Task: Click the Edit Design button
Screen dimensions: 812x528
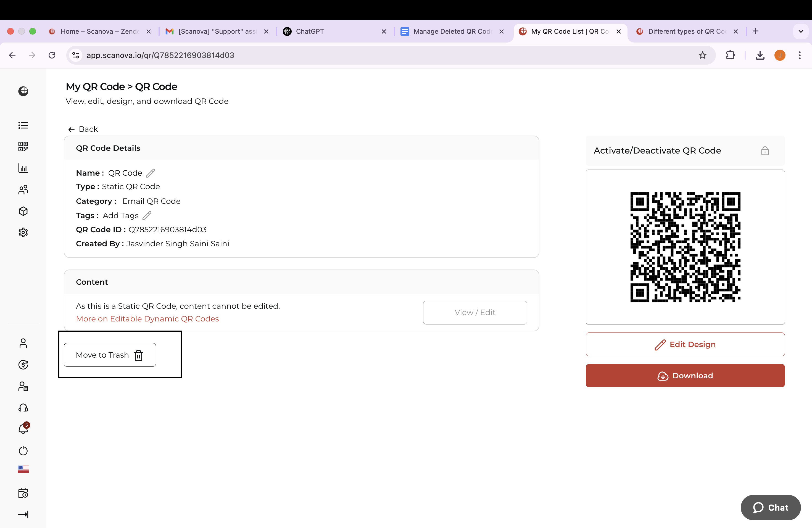Action: pyautogui.click(x=685, y=344)
